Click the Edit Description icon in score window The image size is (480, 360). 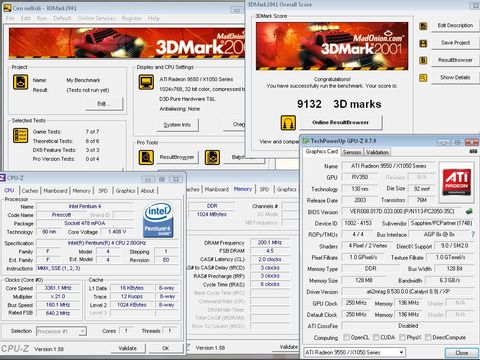[x=423, y=26]
